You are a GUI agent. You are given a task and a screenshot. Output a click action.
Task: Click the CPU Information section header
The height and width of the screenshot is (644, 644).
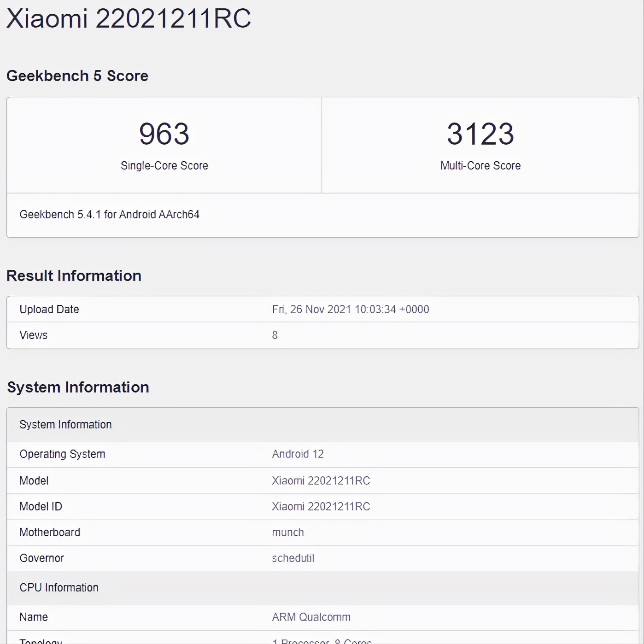pyautogui.click(x=322, y=588)
